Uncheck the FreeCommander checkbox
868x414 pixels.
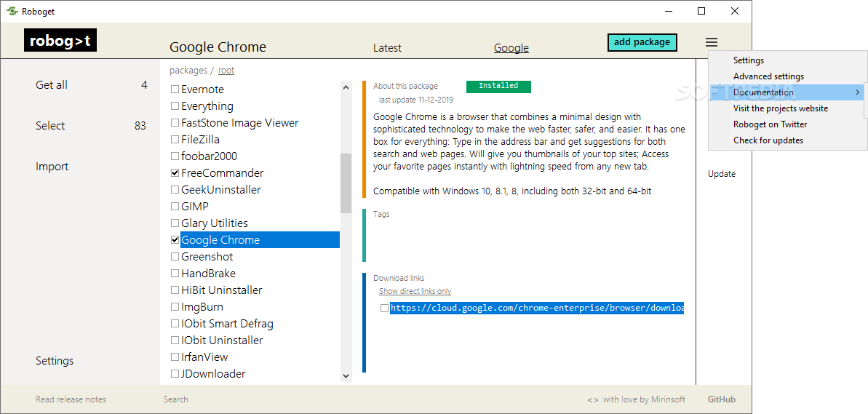(x=175, y=173)
